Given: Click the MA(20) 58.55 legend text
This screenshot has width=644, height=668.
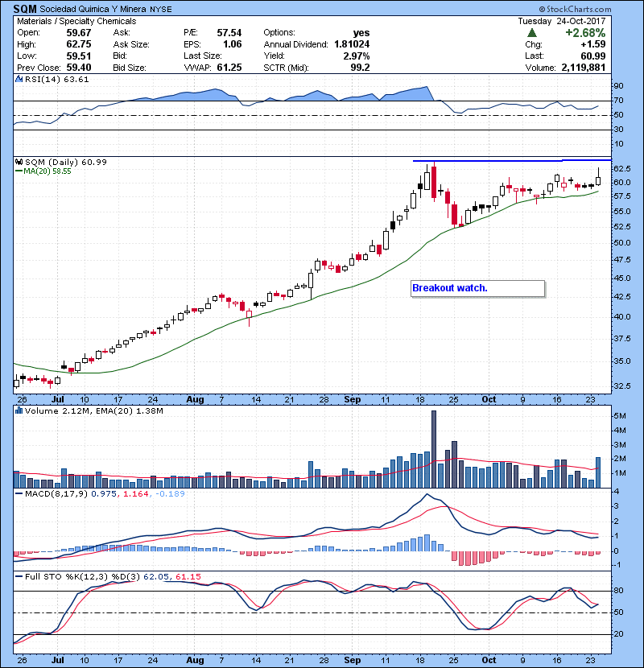Looking at the screenshot, I should (x=47, y=171).
